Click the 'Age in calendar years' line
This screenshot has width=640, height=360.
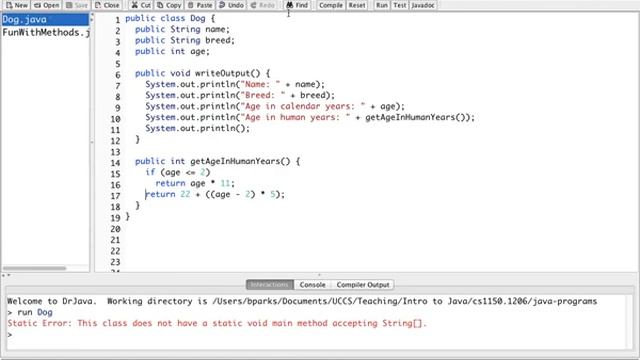pos(275,107)
